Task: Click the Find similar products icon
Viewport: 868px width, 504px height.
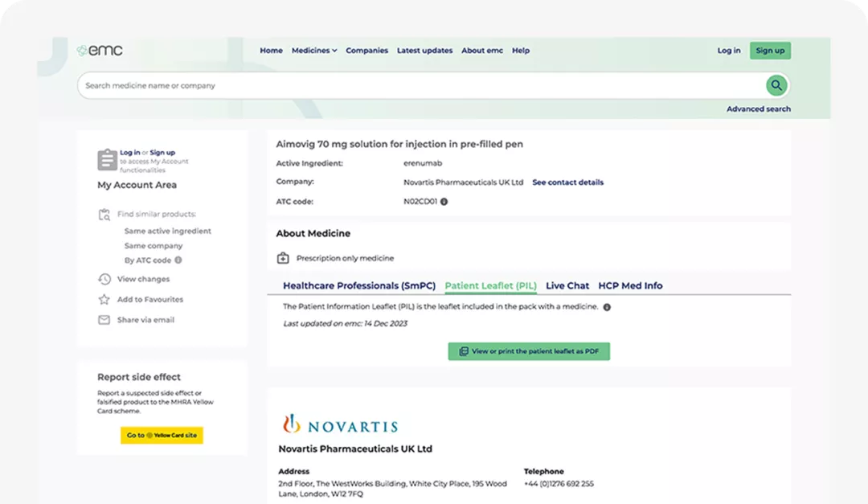Action: click(104, 214)
